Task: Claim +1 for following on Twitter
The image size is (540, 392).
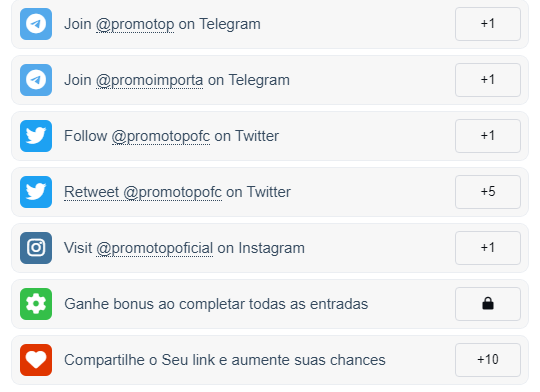Action: tap(488, 136)
